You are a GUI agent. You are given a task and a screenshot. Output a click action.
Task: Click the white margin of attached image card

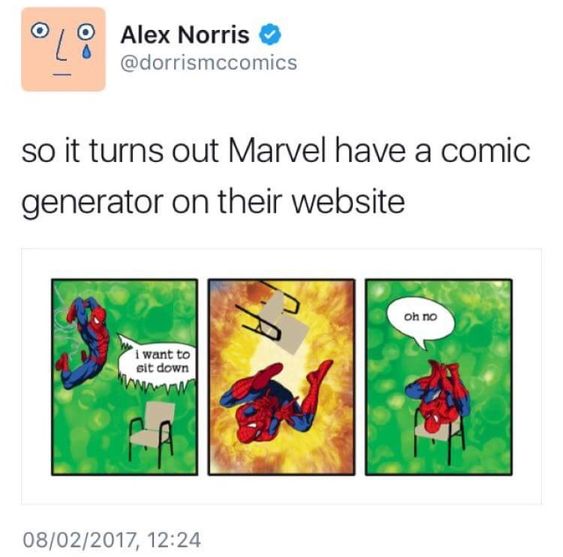pyautogui.click(x=282, y=490)
